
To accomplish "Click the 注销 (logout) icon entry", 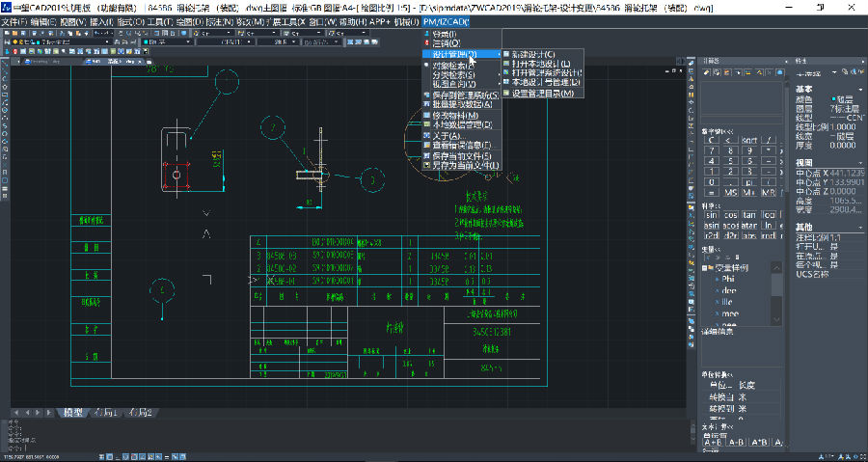I will tap(428, 43).
